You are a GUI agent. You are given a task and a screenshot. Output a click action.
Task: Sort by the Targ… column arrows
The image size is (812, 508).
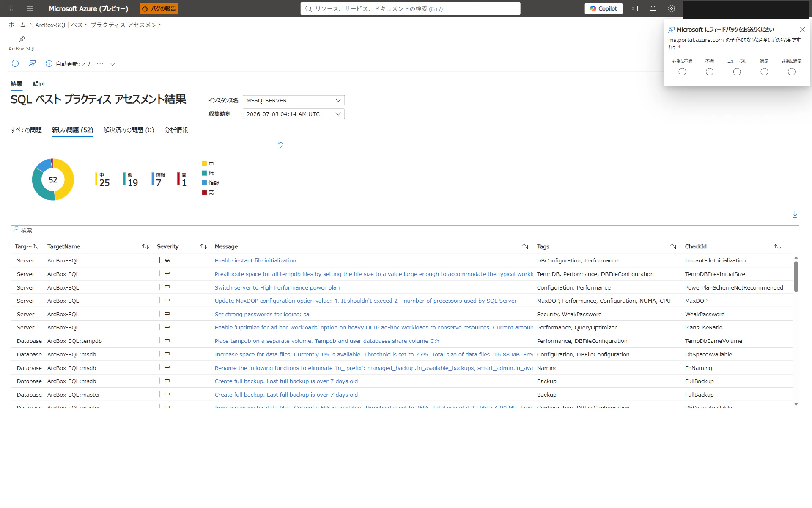(x=36, y=246)
